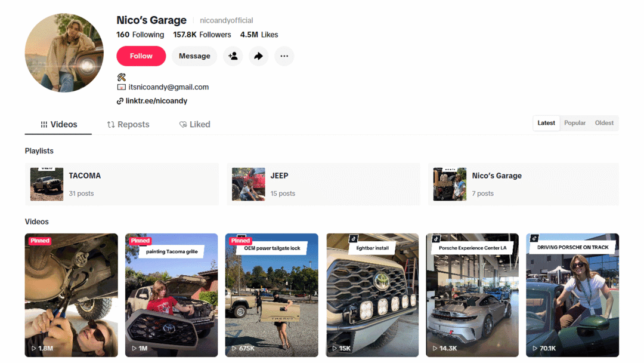Click the add friend person icon
Viewport: 644px width, 363px height.
coord(233,56)
